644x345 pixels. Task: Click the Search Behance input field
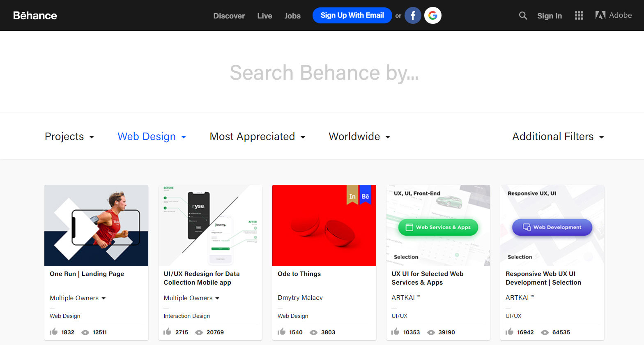point(324,73)
